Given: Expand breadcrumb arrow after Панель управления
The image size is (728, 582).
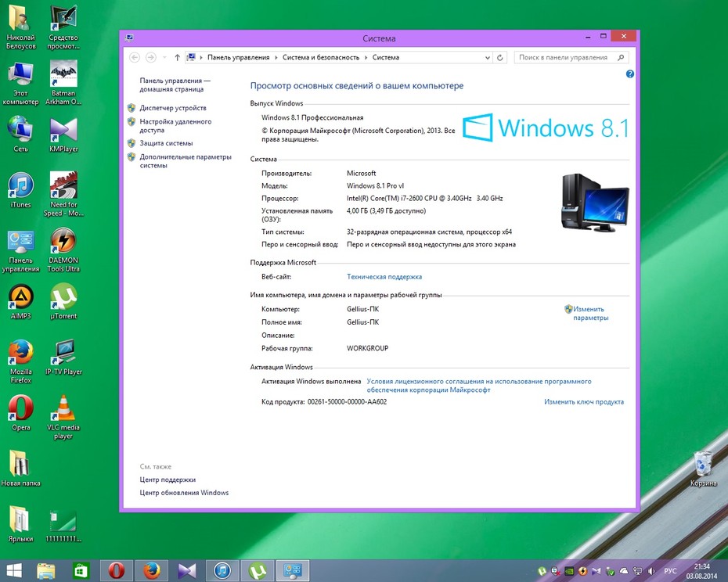Looking at the screenshot, I should click(x=276, y=58).
